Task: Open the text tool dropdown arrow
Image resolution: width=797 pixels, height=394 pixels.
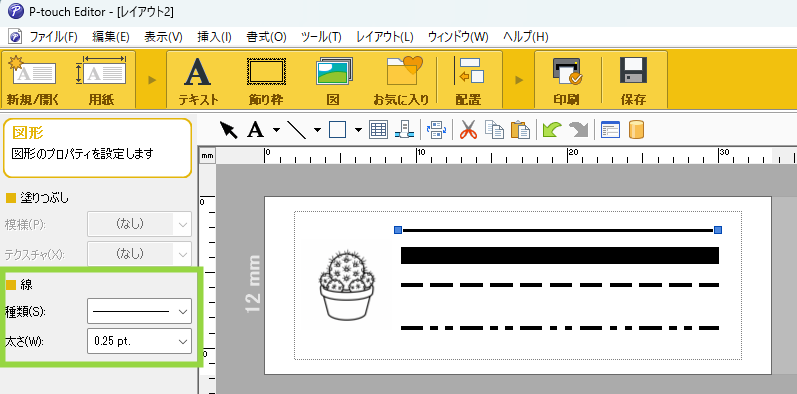Action: (276, 130)
